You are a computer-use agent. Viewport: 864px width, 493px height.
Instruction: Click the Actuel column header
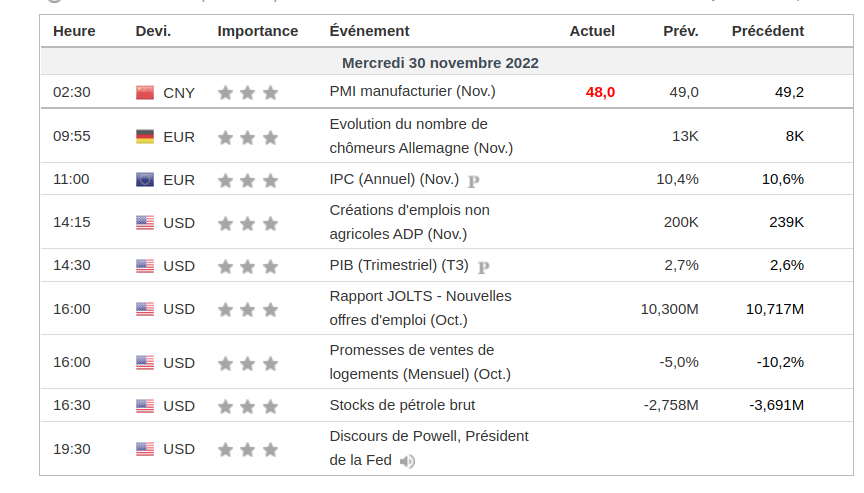tap(592, 31)
